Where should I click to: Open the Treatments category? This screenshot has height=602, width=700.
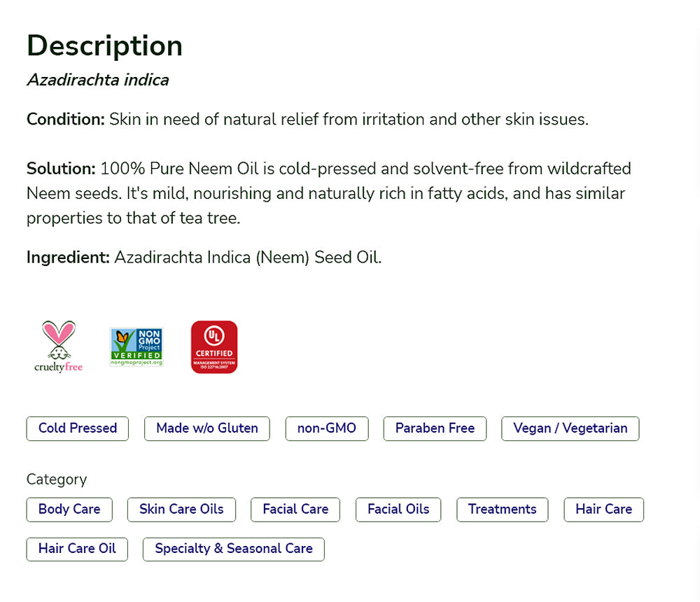[502, 510]
